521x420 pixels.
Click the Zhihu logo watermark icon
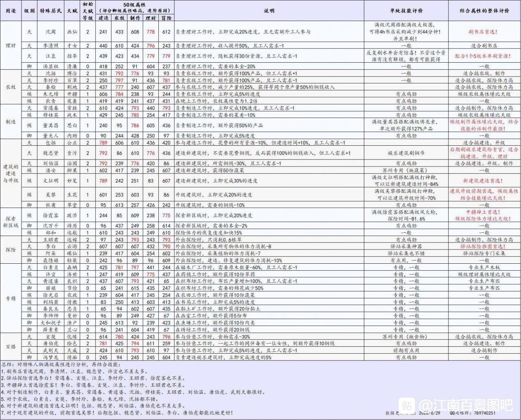pos(406,405)
